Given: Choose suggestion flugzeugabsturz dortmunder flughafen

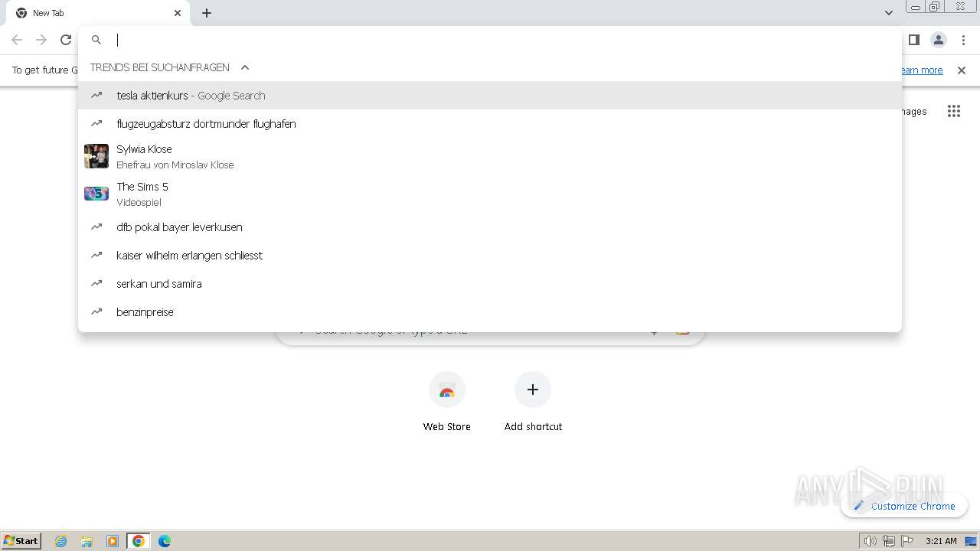Looking at the screenshot, I should point(490,124).
